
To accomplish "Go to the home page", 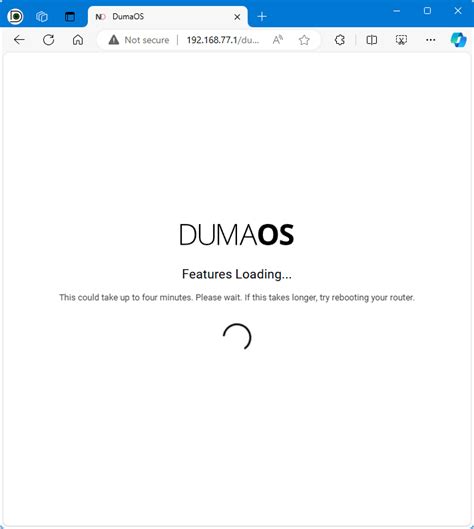I will click(78, 40).
